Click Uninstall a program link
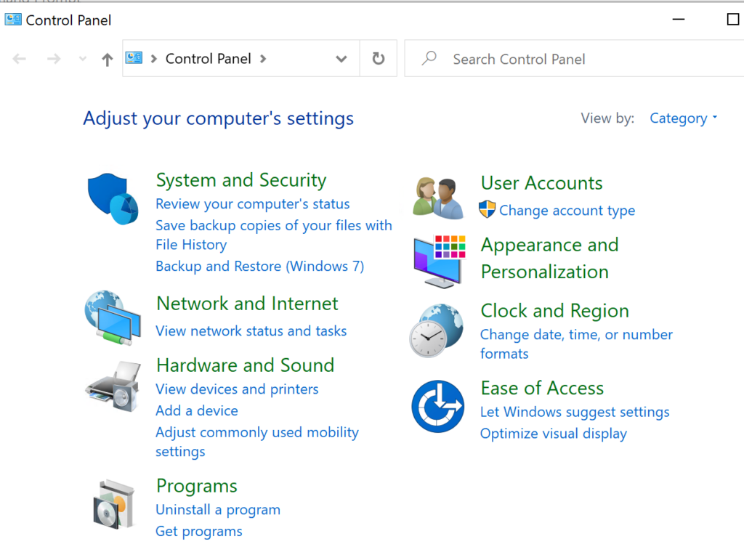This screenshot has width=744, height=560. tap(218, 510)
